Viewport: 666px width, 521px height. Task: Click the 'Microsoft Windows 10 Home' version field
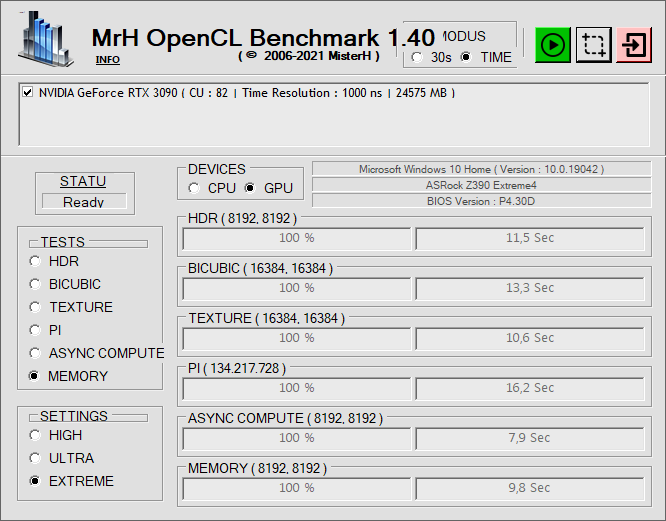coord(481,169)
